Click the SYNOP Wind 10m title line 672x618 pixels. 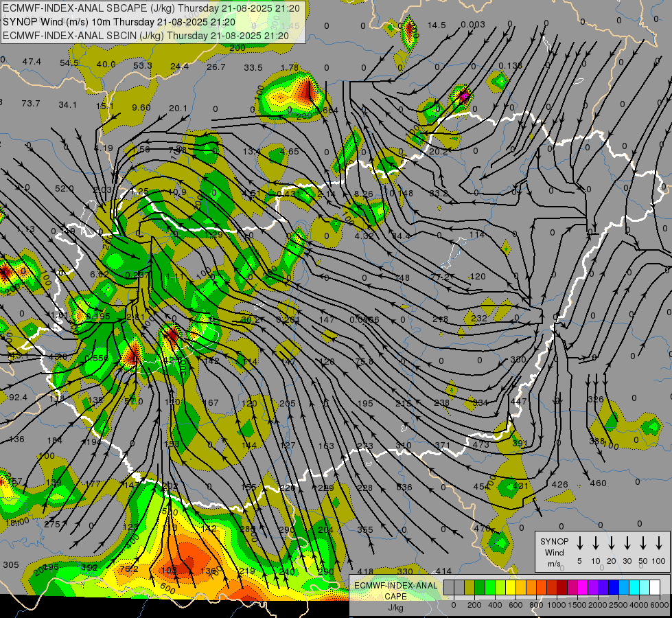click(119, 22)
